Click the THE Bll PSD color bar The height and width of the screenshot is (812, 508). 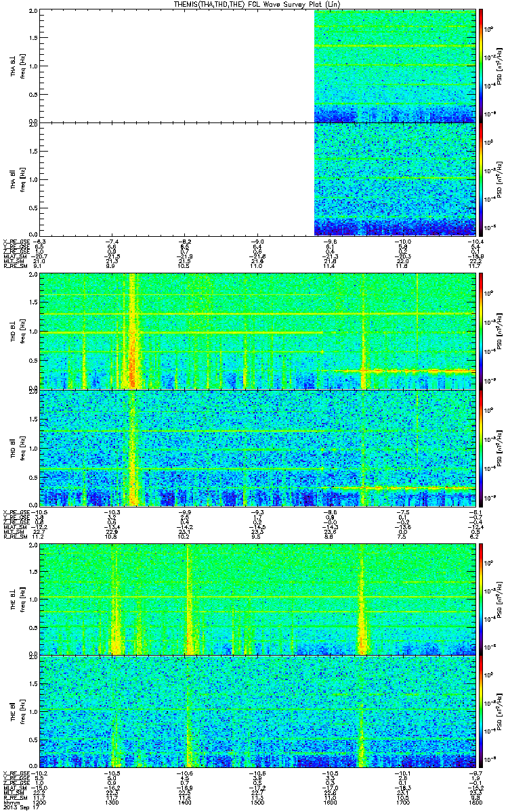point(480,712)
